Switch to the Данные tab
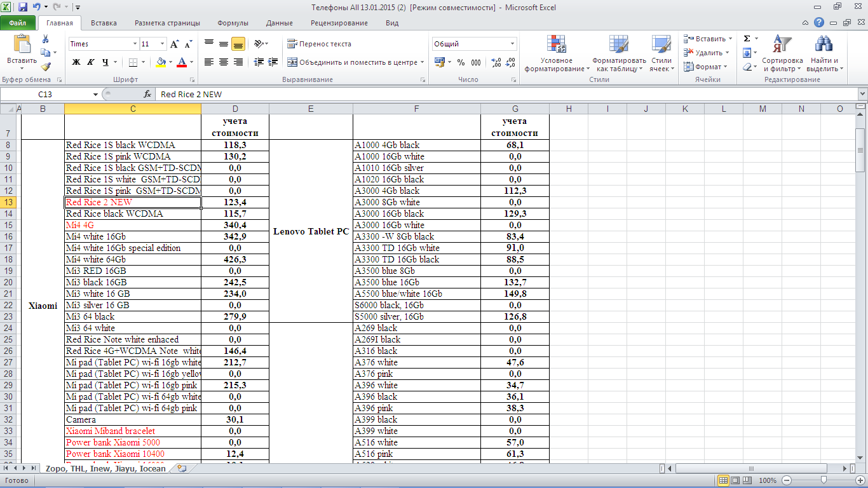The width and height of the screenshot is (868, 488). pyautogui.click(x=280, y=23)
